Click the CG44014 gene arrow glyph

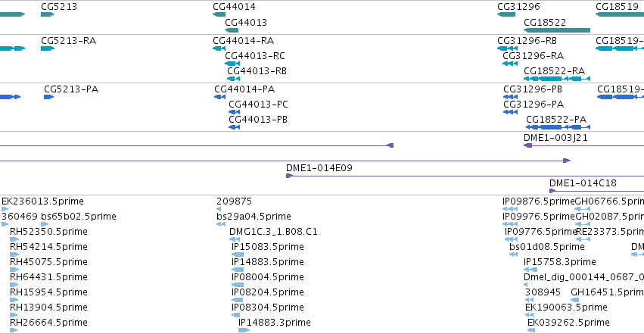coord(219,14)
